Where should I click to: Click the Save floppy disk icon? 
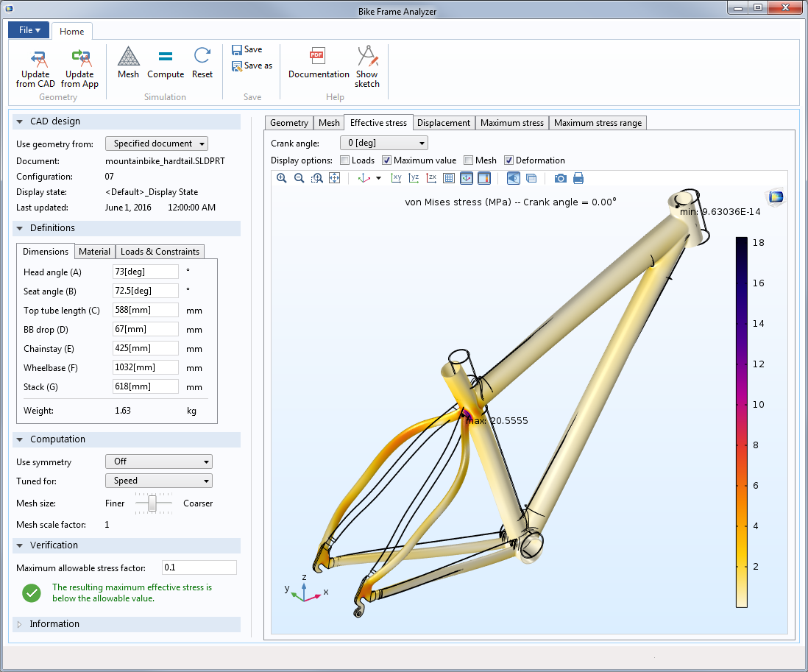coord(236,49)
